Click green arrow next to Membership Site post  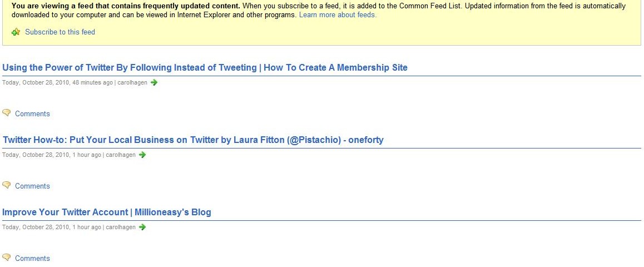(x=154, y=82)
